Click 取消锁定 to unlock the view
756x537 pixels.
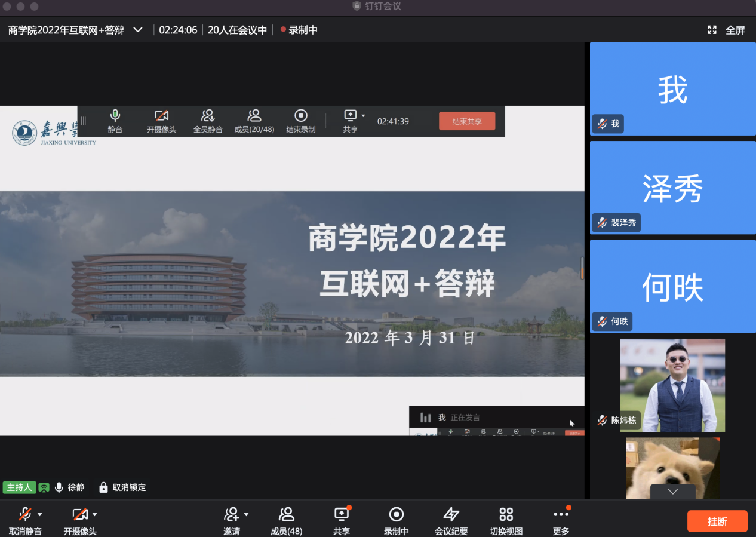click(x=122, y=487)
